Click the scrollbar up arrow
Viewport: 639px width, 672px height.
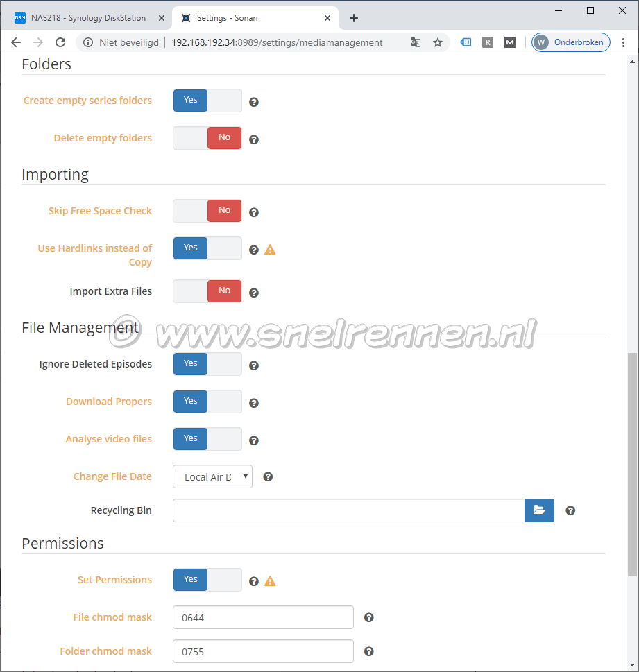(x=632, y=62)
